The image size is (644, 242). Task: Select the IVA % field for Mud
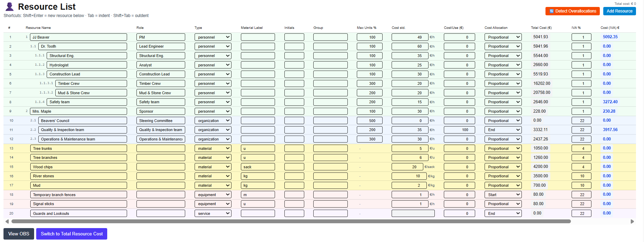(x=581, y=185)
